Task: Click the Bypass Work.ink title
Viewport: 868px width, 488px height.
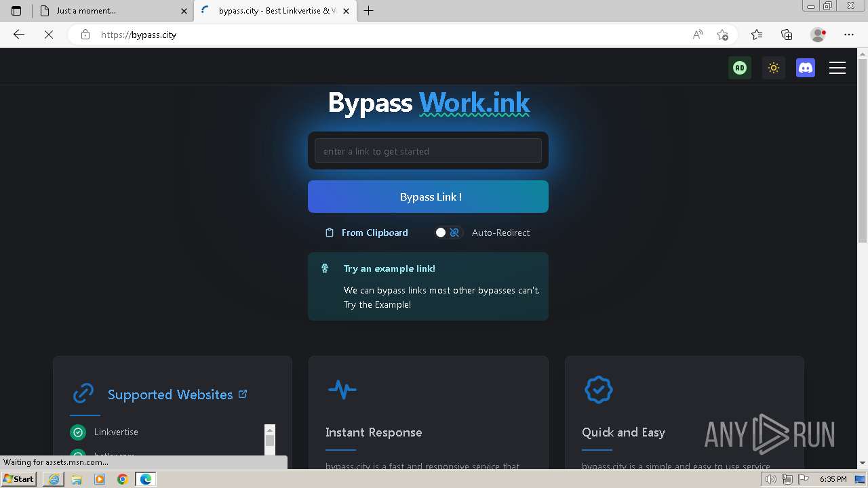Action: point(429,102)
